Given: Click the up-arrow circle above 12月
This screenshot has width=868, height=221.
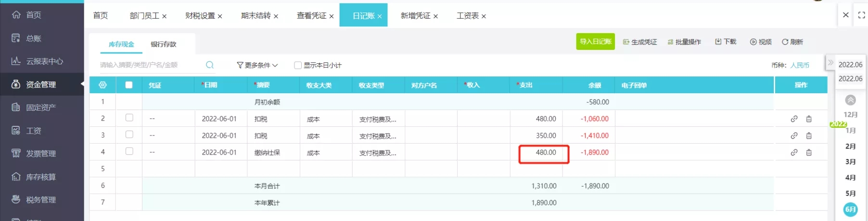Looking at the screenshot, I should pyautogui.click(x=851, y=100).
